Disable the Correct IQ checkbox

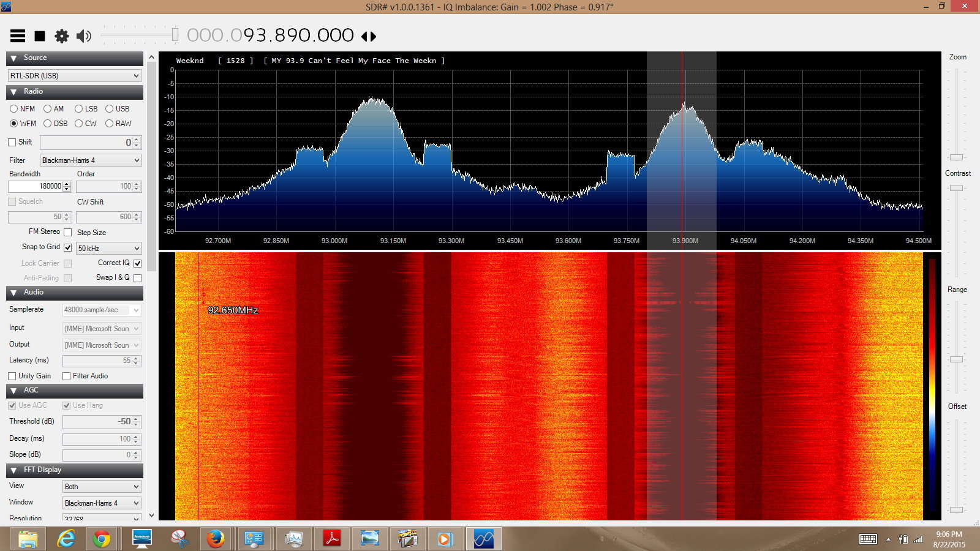click(x=137, y=263)
